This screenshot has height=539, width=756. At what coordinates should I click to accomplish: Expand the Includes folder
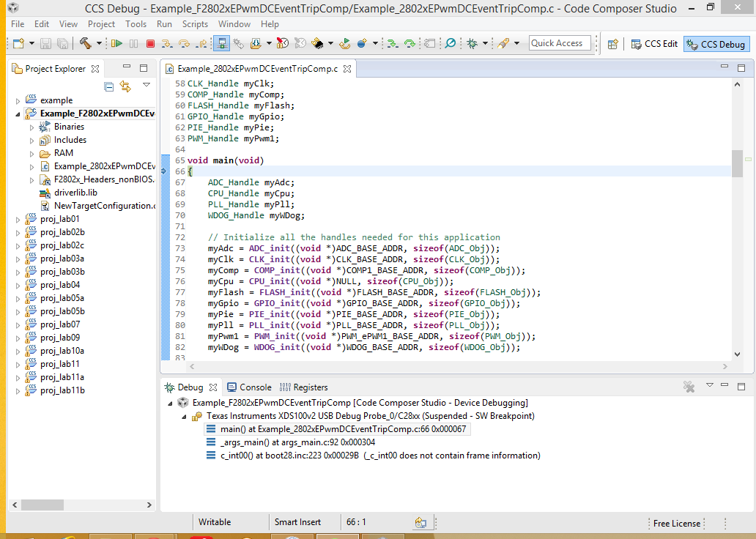(x=32, y=140)
